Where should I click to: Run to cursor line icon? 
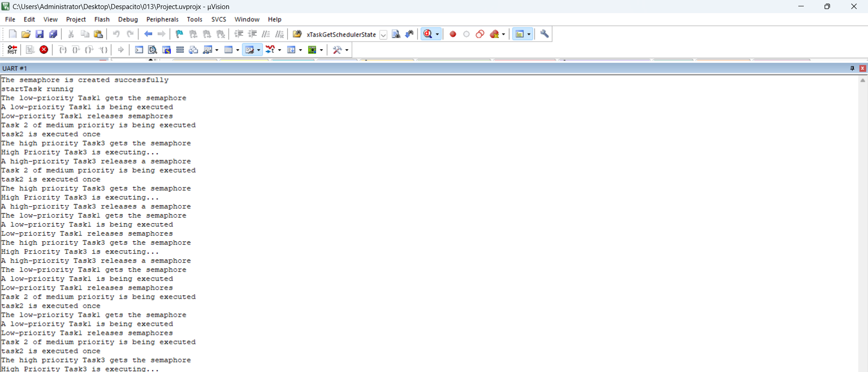coord(103,50)
